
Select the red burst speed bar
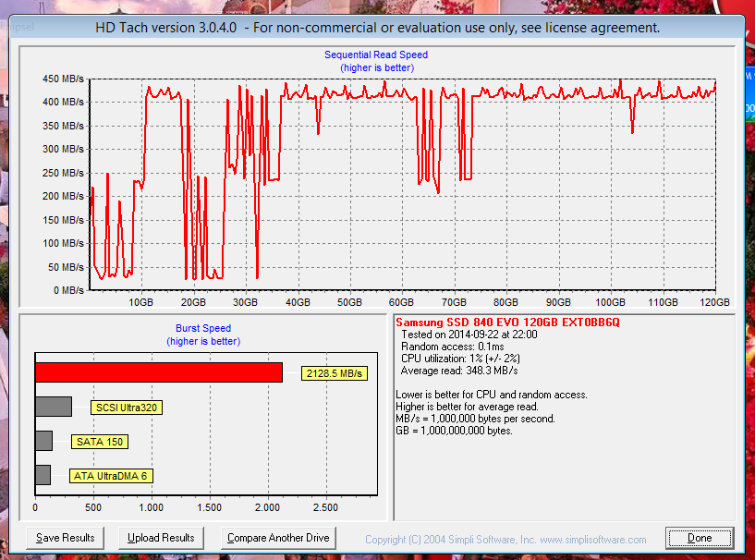(x=159, y=372)
